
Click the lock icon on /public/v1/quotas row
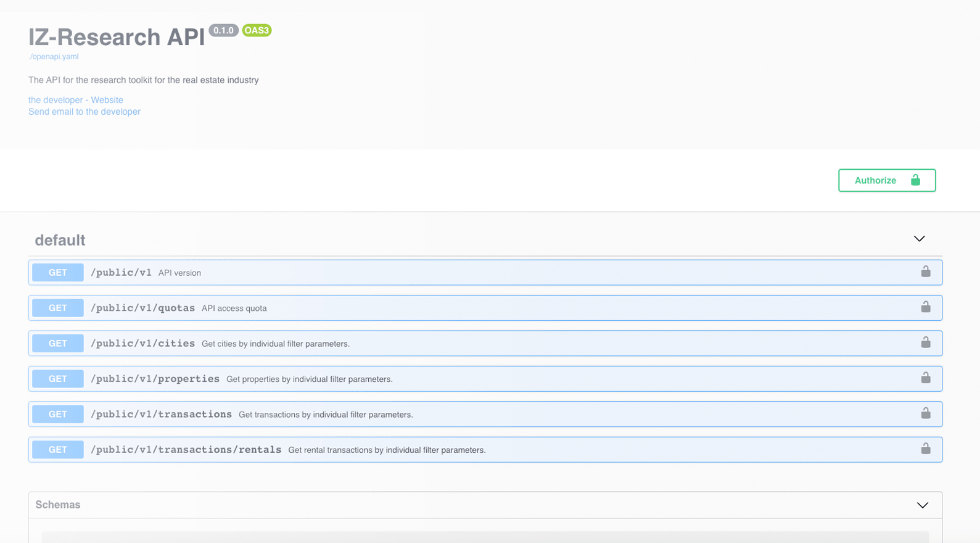click(x=926, y=307)
